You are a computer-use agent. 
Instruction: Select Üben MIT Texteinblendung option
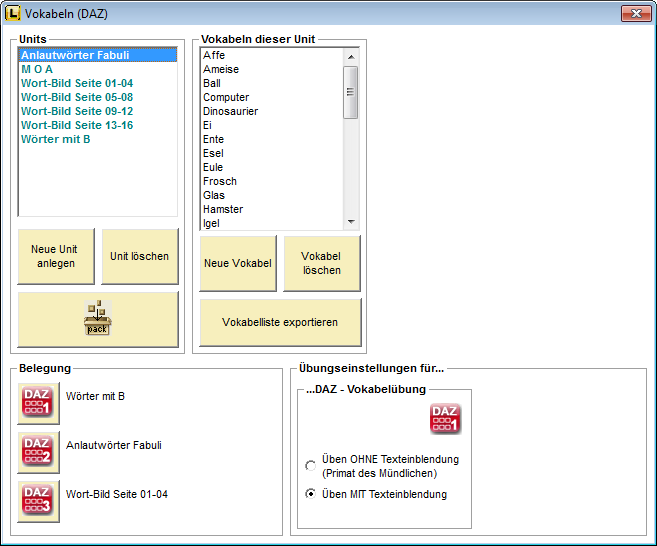[x=311, y=494]
